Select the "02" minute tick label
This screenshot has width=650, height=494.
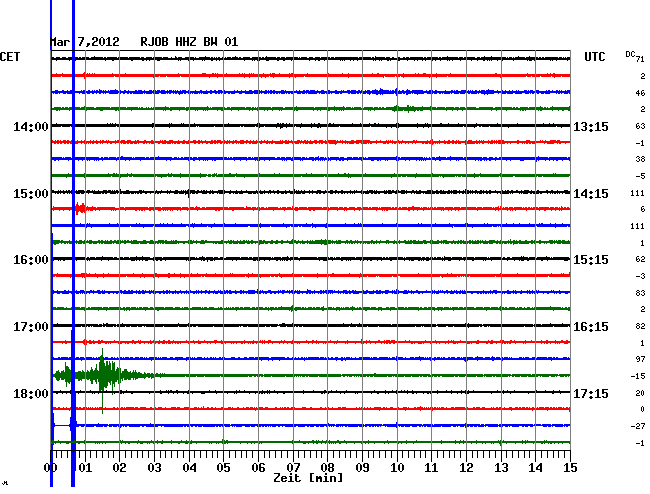click(x=119, y=468)
